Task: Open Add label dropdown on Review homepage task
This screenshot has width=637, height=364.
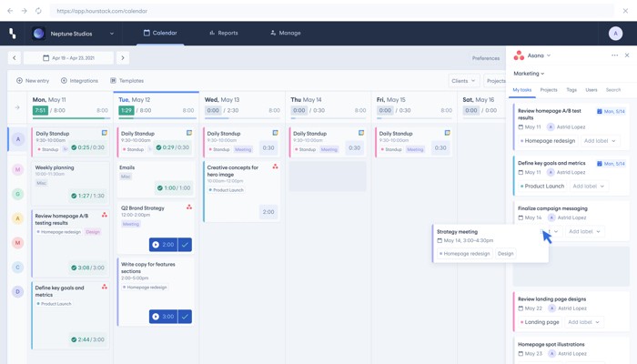Action: point(600,141)
